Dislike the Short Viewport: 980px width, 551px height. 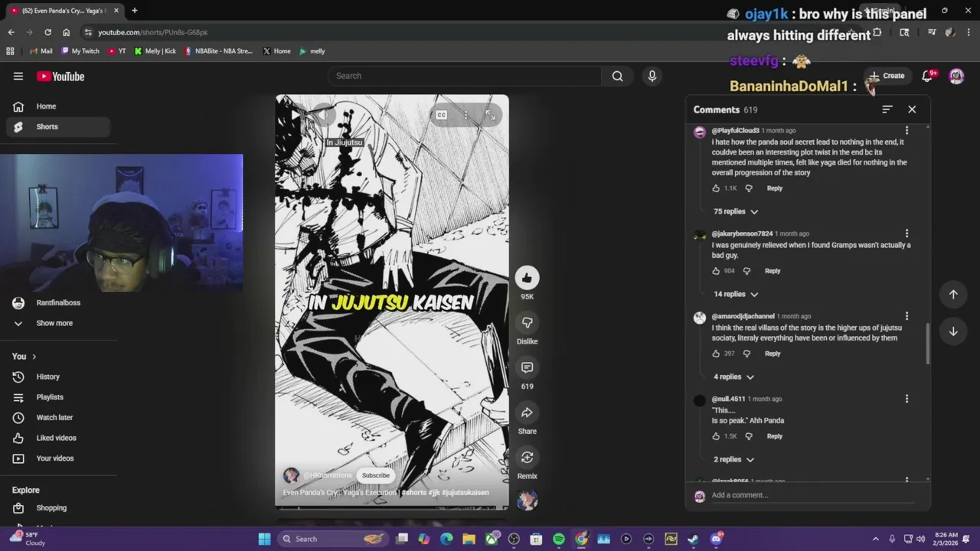(527, 322)
